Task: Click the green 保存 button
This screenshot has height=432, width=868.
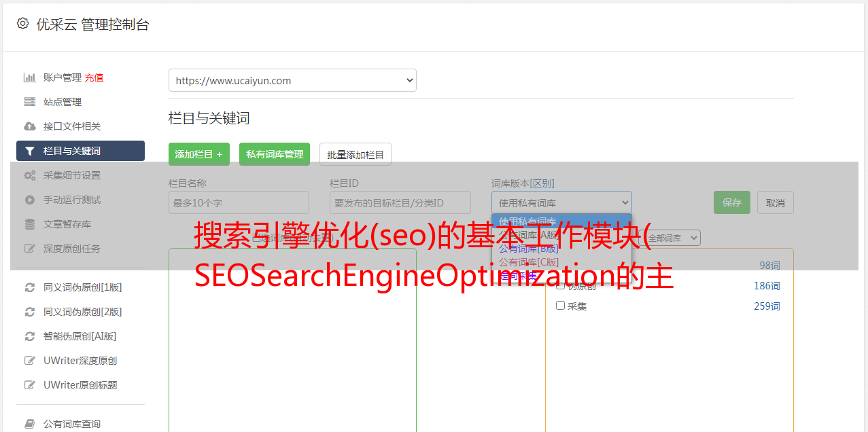Action: 732,202
